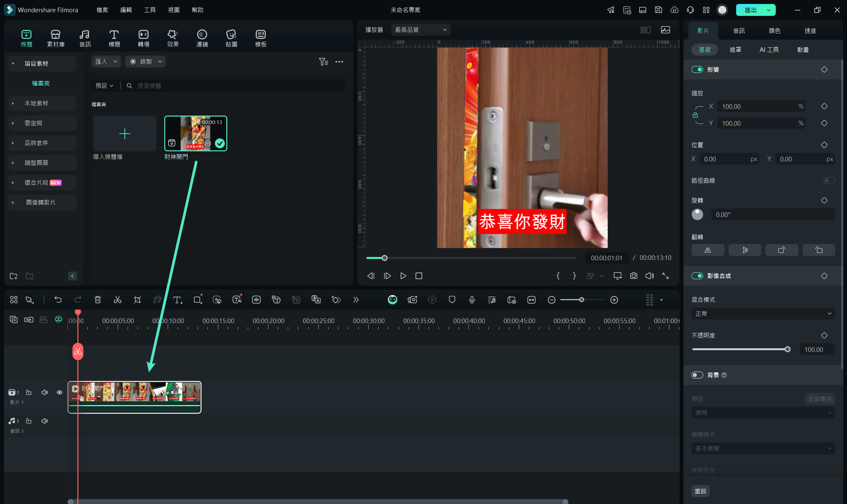The image size is (847, 504).
Task: Add text with the T tool
Action: 177,300
